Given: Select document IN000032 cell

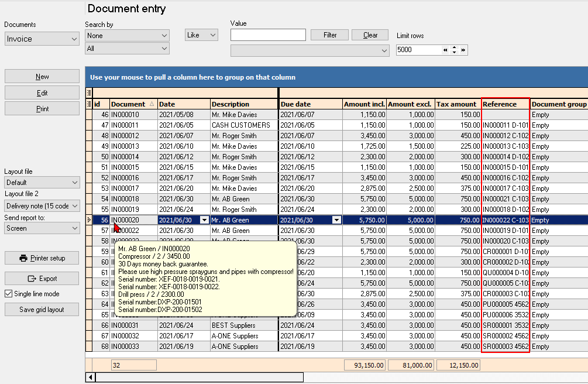Looking at the screenshot, I should pos(133,336).
